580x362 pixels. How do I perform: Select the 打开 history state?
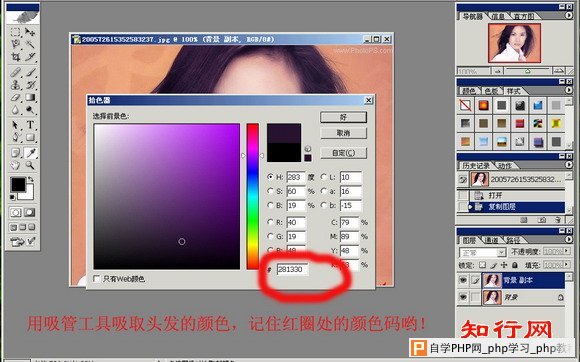coord(516,195)
